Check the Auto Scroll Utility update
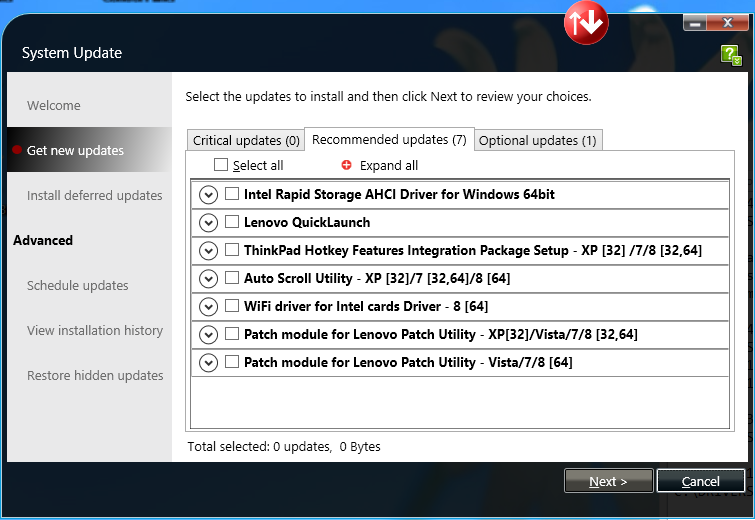 click(232, 277)
